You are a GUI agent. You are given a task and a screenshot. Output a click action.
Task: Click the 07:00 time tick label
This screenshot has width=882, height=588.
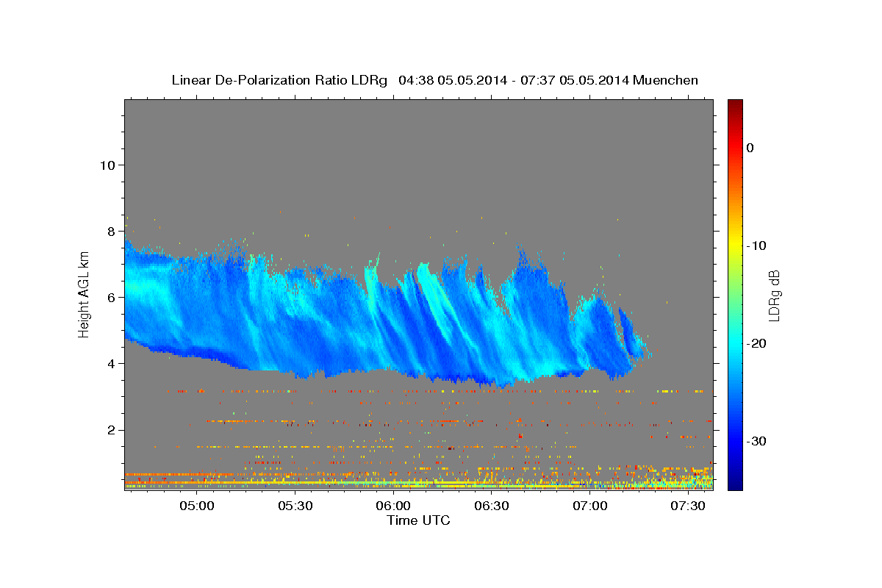[589, 506]
